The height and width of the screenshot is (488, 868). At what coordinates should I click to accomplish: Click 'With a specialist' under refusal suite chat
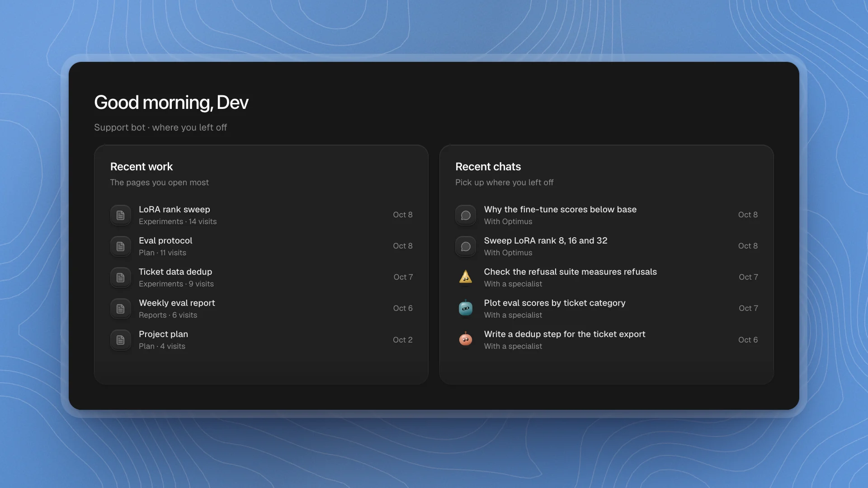513,284
